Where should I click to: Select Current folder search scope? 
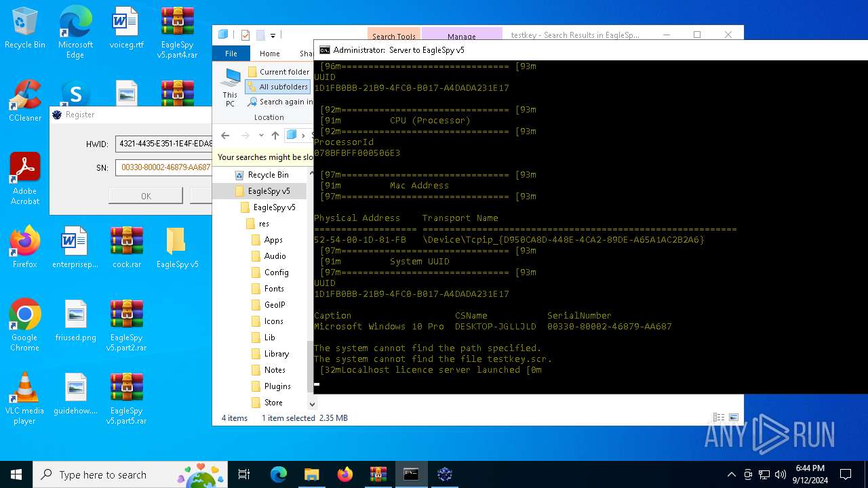coord(278,72)
